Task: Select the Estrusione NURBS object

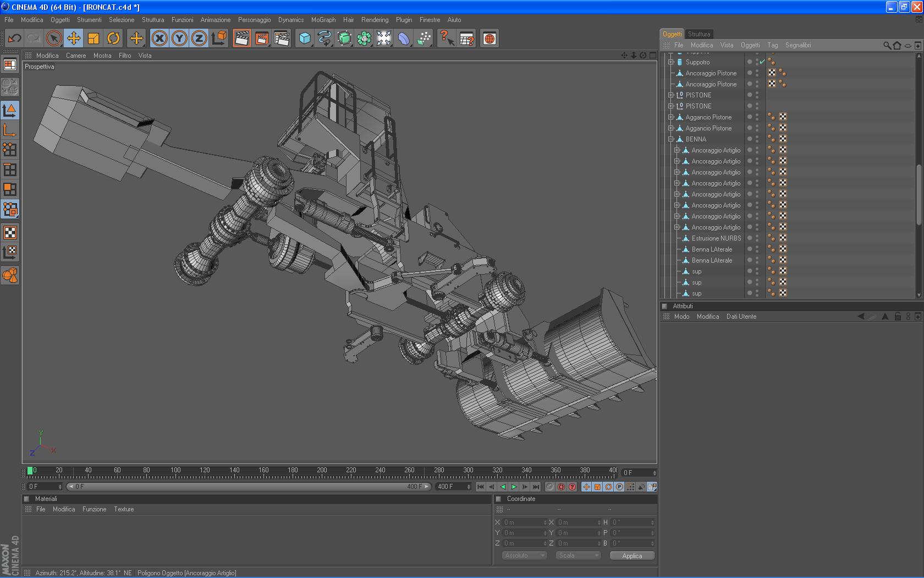Action: point(716,238)
